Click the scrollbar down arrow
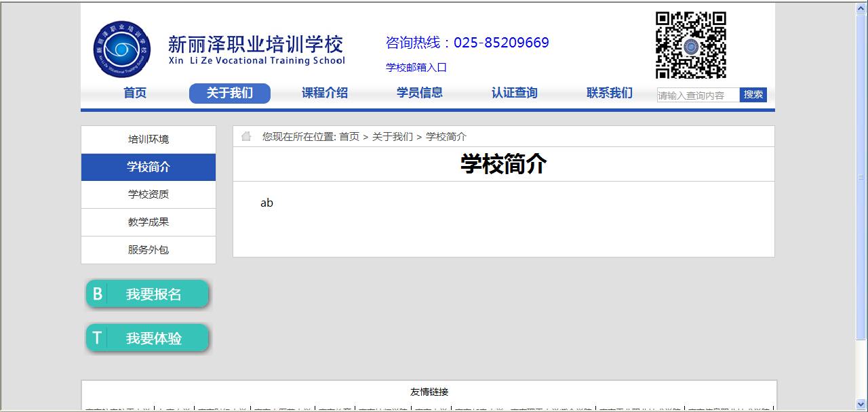Screen dimensions: 868x412 pyautogui.click(x=861, y=405)
